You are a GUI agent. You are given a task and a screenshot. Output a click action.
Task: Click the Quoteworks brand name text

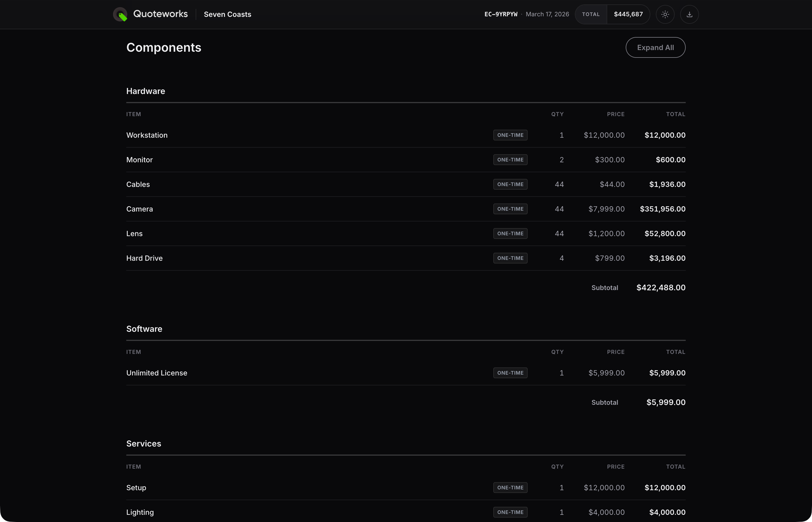pyautogui.click(x=160, y=14)
